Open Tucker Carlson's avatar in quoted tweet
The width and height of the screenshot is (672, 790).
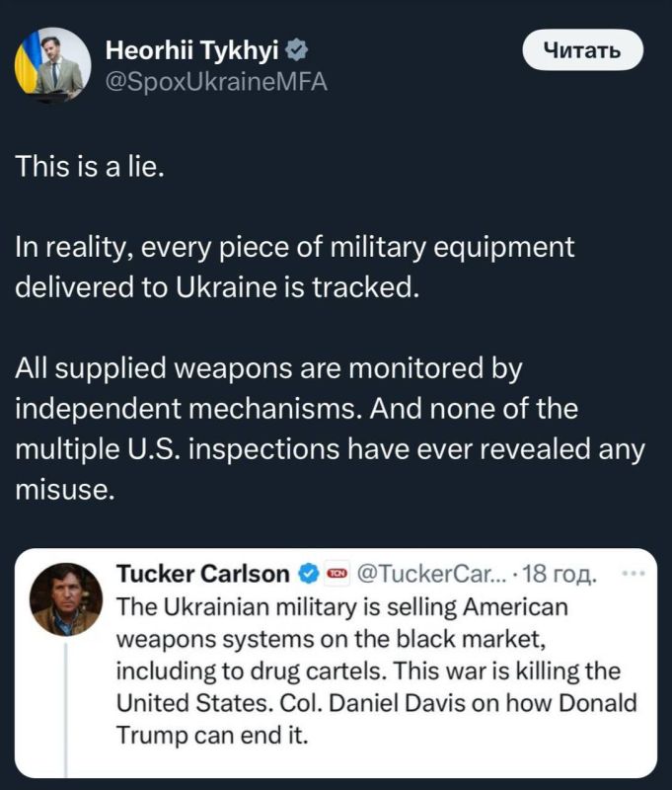[x=66, y=599]
